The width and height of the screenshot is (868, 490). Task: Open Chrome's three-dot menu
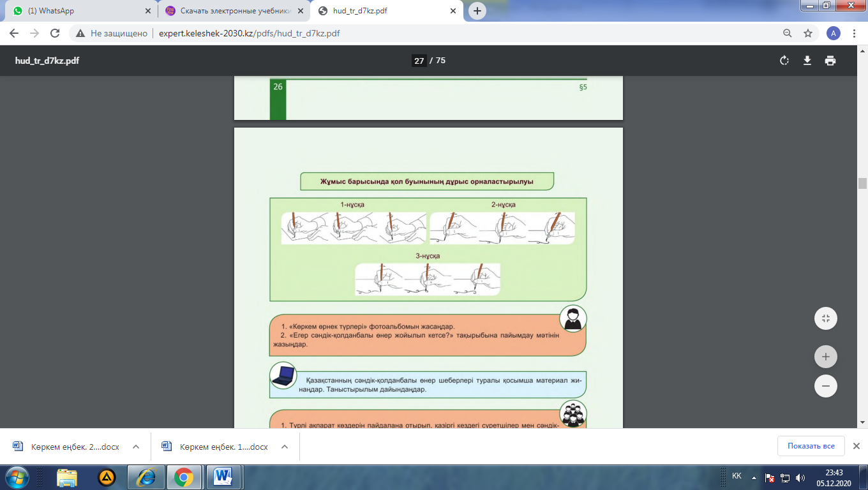click(x=853, y=33)
